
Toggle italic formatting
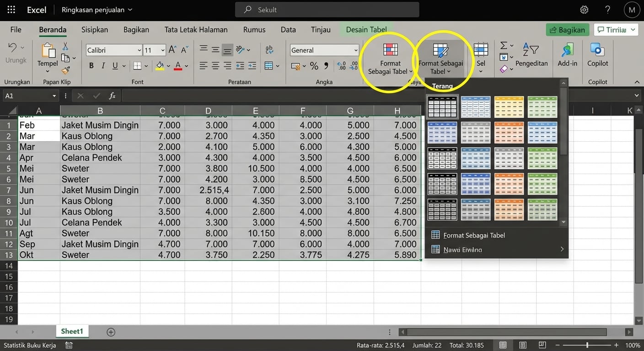click(103, 66)
